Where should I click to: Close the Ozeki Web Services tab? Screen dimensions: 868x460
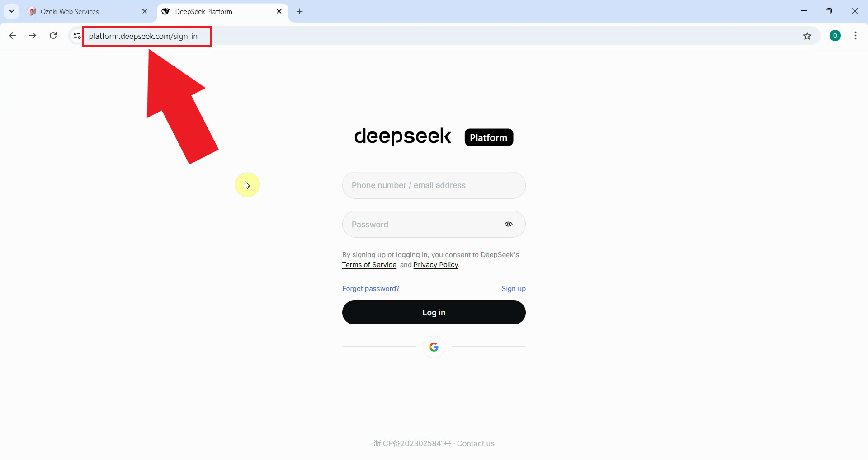(x=145, y=11)
